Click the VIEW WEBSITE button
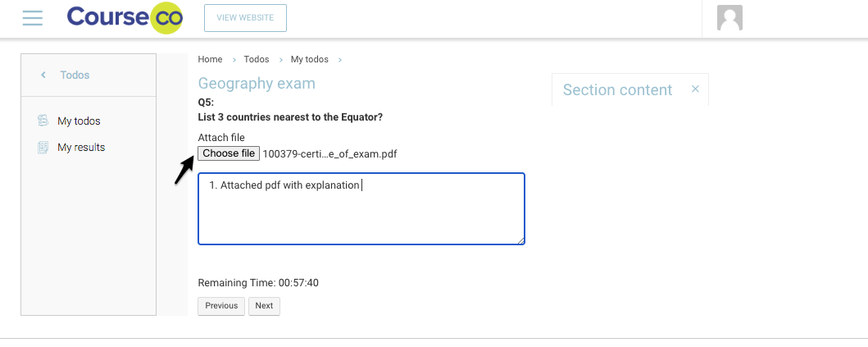This screenshot has width=868, height=347. point(245,18)
